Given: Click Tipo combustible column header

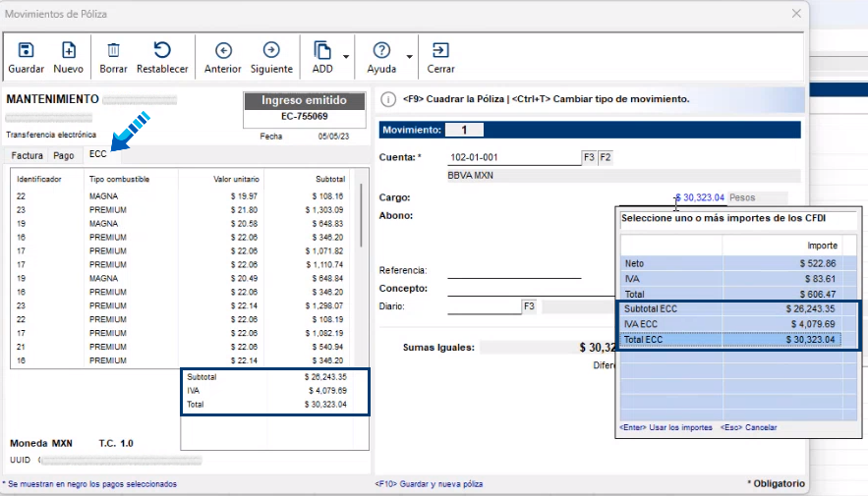Looking at the screenshot, I should pos(120,179).
